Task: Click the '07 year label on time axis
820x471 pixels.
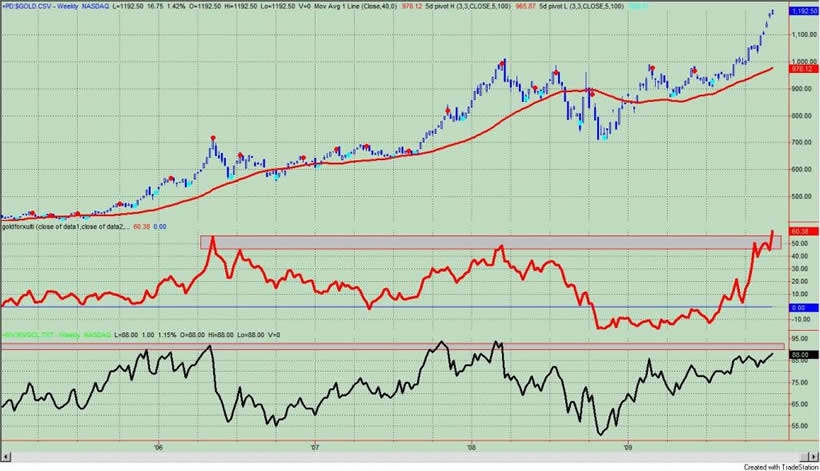Action: point(316,447)
